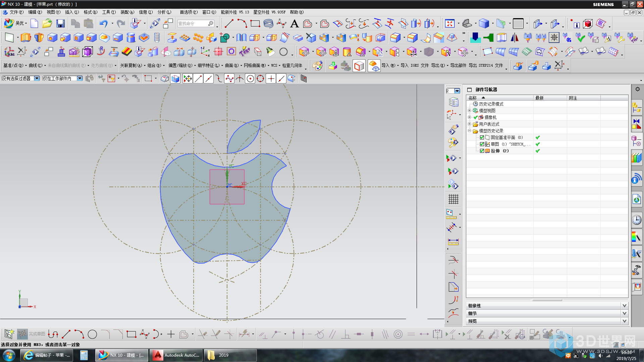
Task: Click the 查找命令 search field
Action: tap(196, 23)
